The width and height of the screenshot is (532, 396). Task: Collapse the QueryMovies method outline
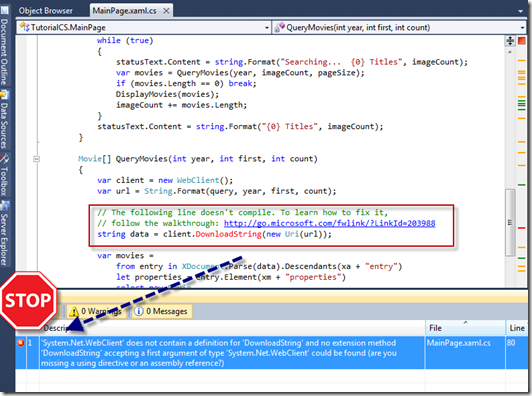tap(36, 159)
